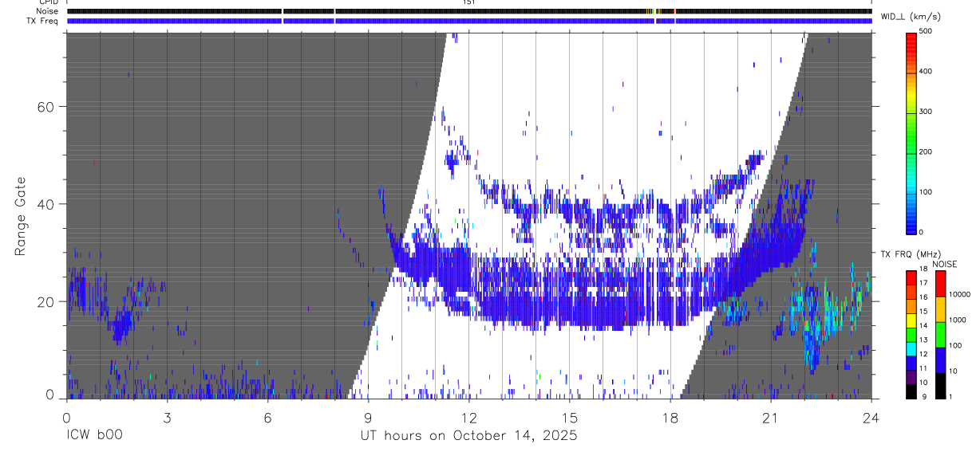Click the 400 label on width colorbar
Viewport: 980px width, 452px height.
[927, 71]
